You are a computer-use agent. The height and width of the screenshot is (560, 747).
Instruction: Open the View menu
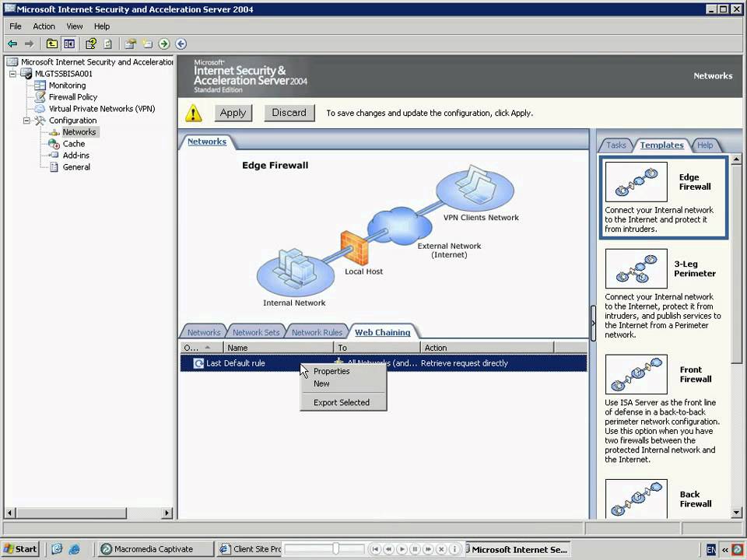pyautogui.click(x=75, y=26)
